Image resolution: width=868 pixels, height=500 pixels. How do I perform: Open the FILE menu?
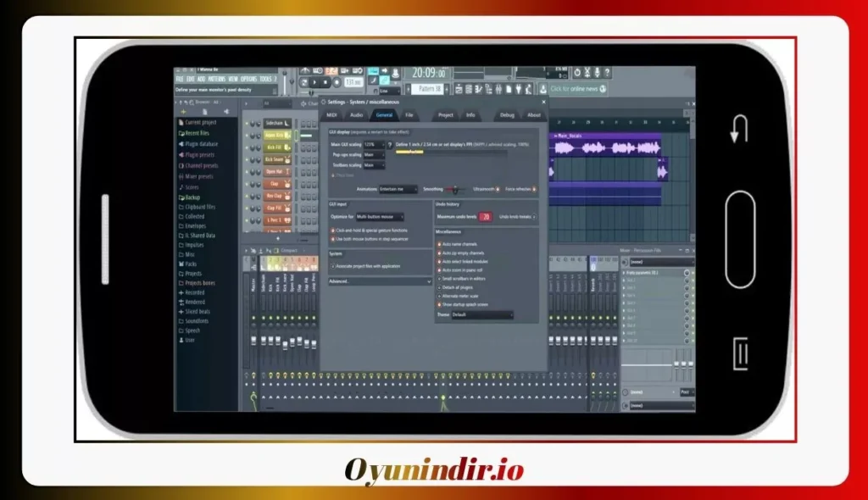tap(180, 79)
